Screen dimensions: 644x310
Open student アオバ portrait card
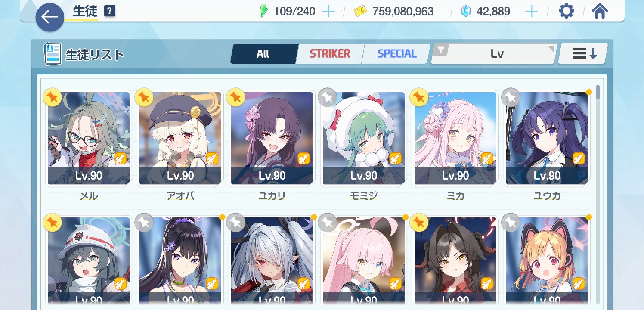(180, 138)
